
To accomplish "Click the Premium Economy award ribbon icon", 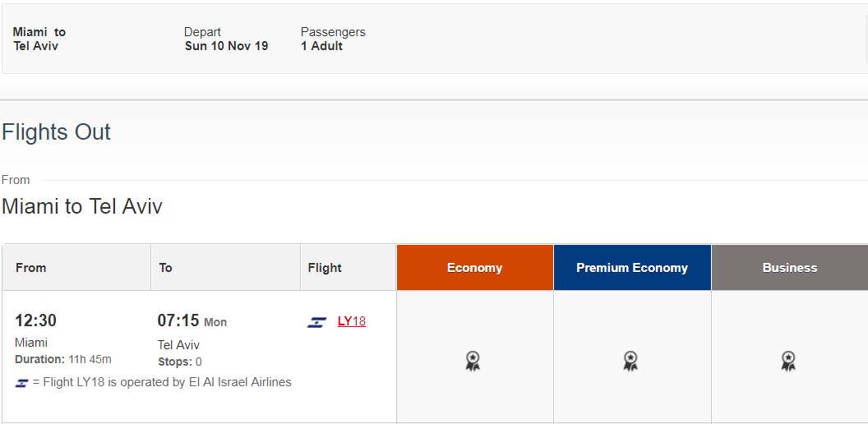I will coord(630,361).
